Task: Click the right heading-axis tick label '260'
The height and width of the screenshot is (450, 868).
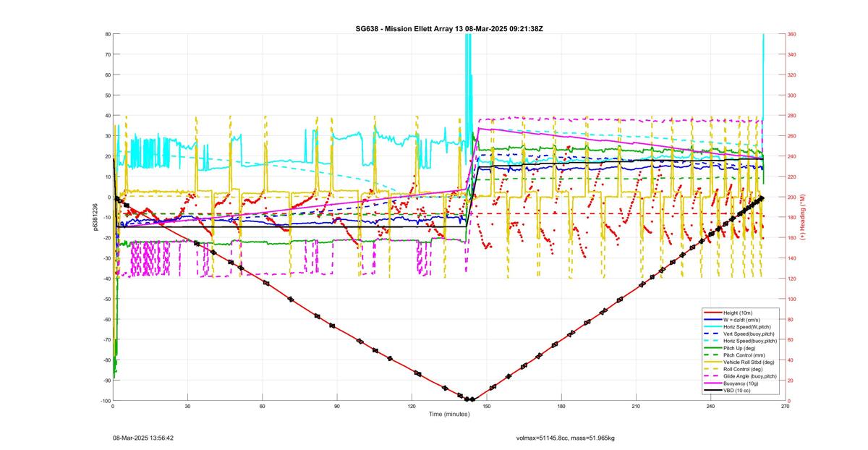Action: click(792, 136)
